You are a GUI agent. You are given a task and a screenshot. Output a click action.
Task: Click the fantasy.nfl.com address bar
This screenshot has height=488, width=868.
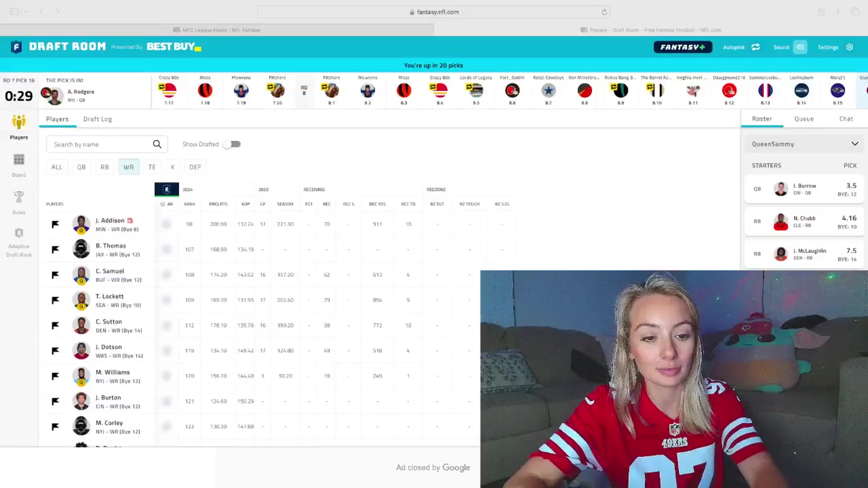point(434,12)
